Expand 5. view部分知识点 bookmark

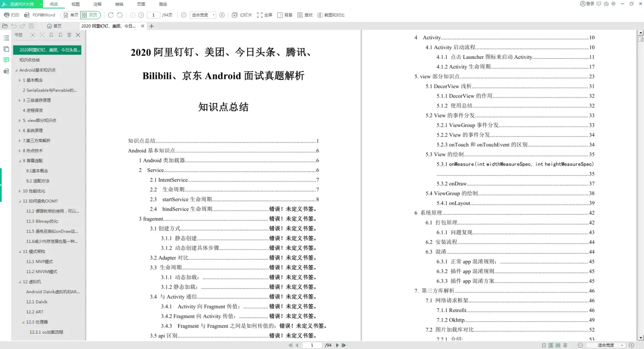coord(20,121)
